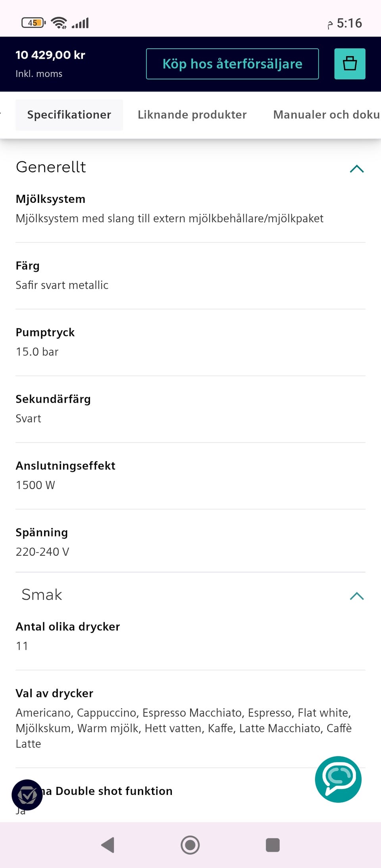Tap the round shield checkmark badge
This screenshot has width=381, height=868.
tap(27, 795)
